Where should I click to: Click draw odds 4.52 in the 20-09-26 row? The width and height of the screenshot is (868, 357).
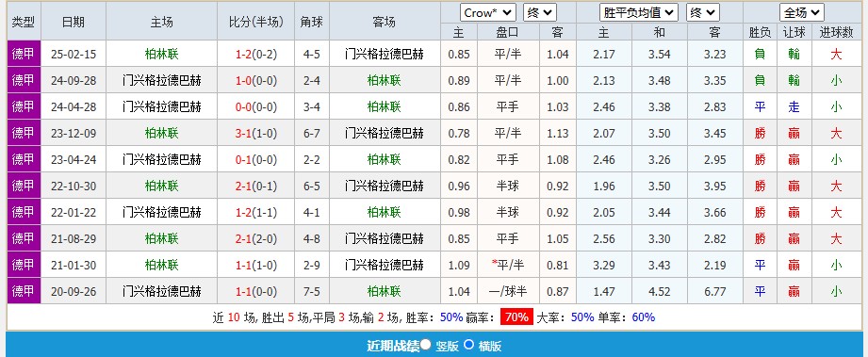click(660, 291)
